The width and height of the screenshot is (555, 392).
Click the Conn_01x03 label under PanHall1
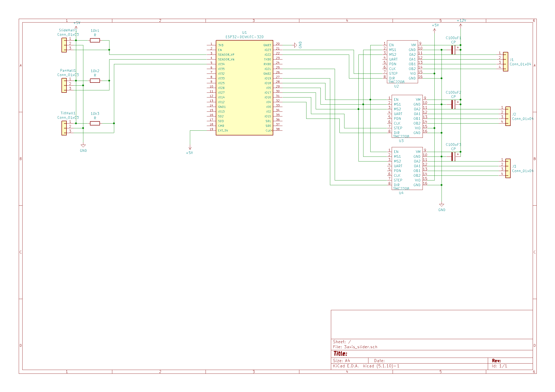pyautogui.click(x=68, y=75)
